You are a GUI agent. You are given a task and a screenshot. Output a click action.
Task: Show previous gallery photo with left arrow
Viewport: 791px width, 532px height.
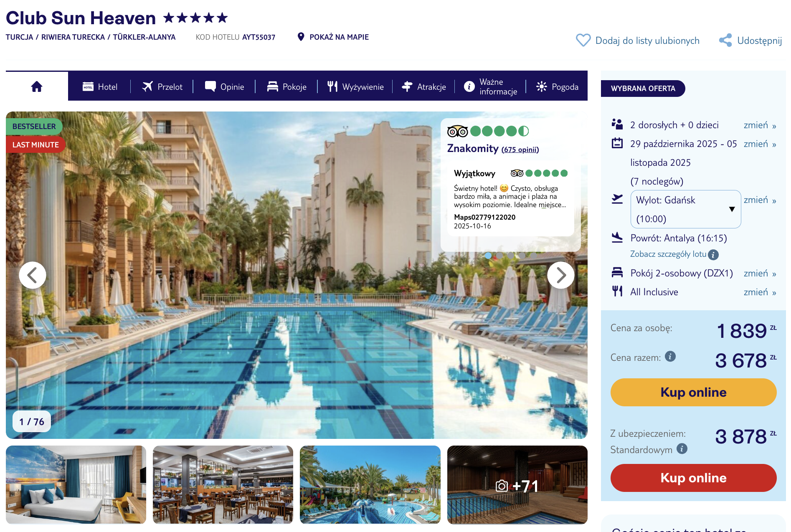pyautogui.click(x=33, y=275)
